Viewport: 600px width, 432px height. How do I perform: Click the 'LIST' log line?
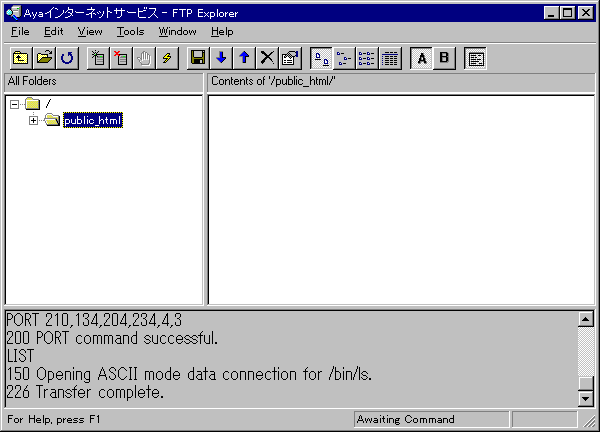point(20,356)
